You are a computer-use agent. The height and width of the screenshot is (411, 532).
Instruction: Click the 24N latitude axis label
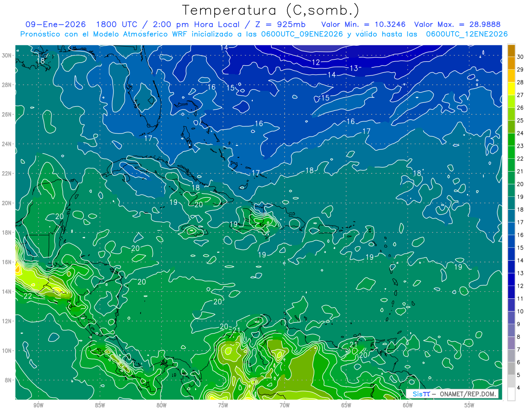tap(8, 144)
